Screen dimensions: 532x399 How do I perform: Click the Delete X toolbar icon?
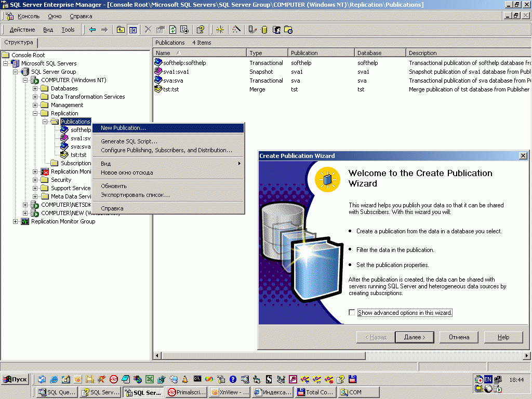click(148, 30)
